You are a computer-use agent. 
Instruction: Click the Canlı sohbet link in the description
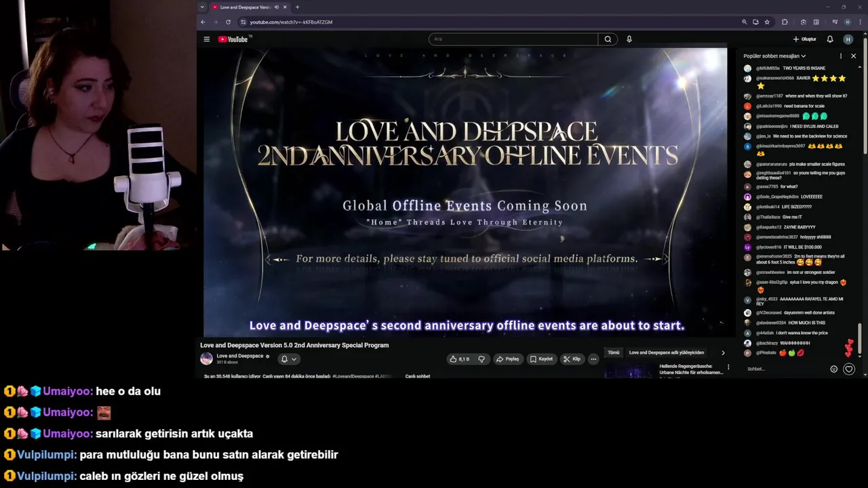pos(418,376)
